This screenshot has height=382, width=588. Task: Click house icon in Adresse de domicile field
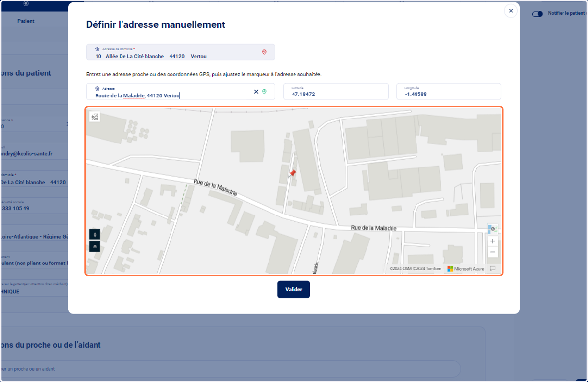[x=97, y=49]
